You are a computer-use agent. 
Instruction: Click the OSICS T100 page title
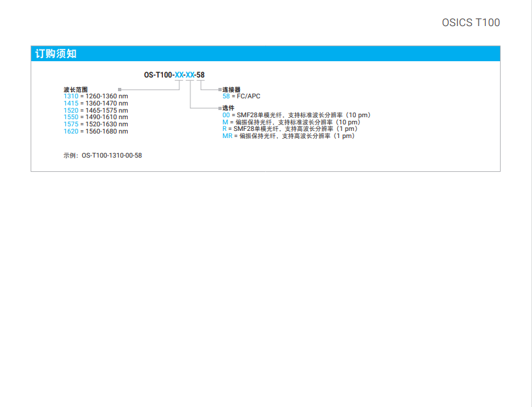[x=471, y=22]
